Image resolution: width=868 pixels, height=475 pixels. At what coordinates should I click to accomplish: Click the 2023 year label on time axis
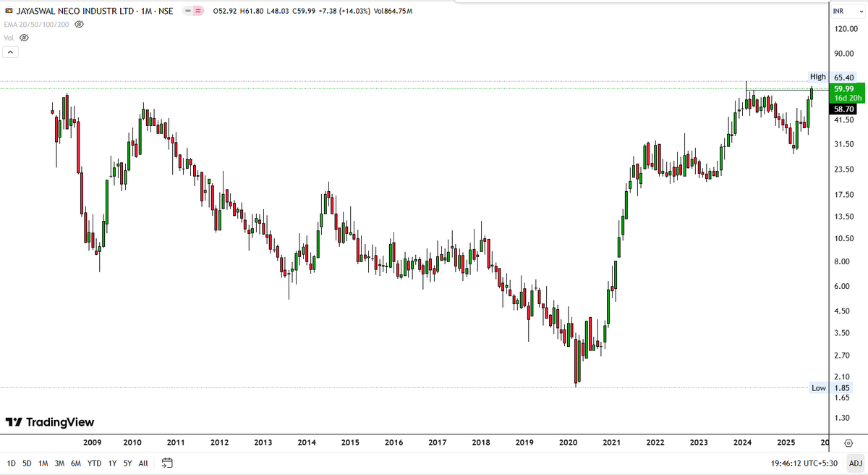coord(699,442)
